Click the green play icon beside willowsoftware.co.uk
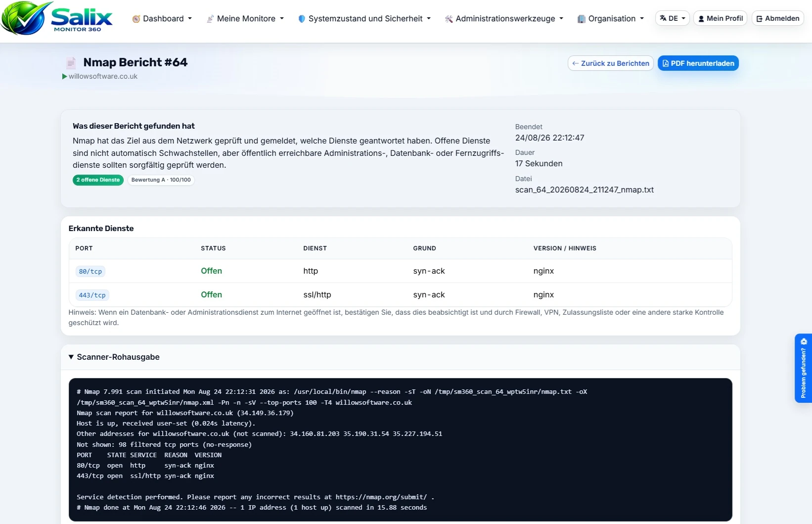 click(65, 76)
